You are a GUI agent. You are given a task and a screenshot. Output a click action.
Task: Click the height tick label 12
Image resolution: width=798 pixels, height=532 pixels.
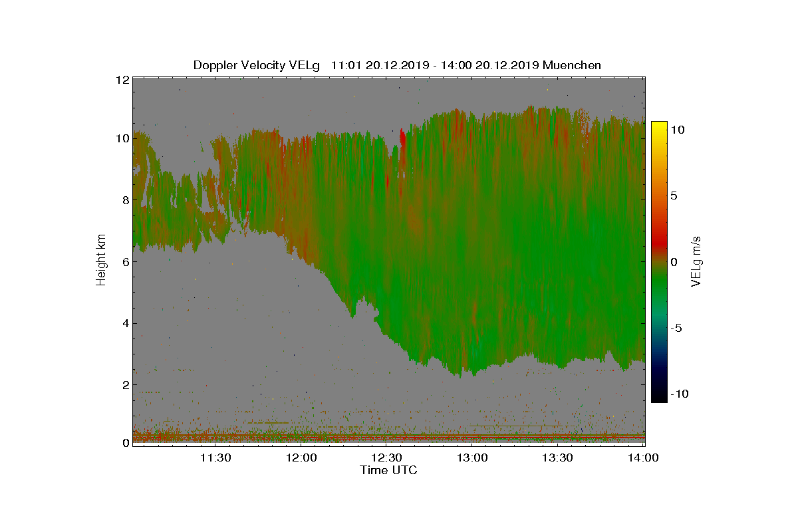[x=122, y=79]
